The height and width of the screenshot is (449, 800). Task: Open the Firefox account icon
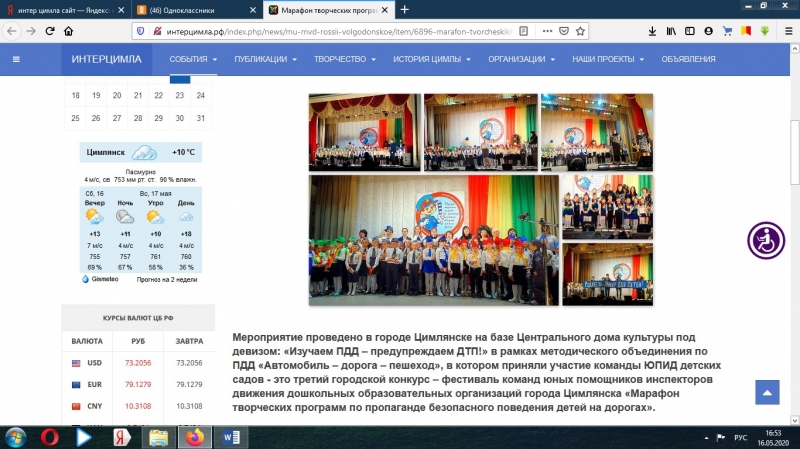point(709,31)
